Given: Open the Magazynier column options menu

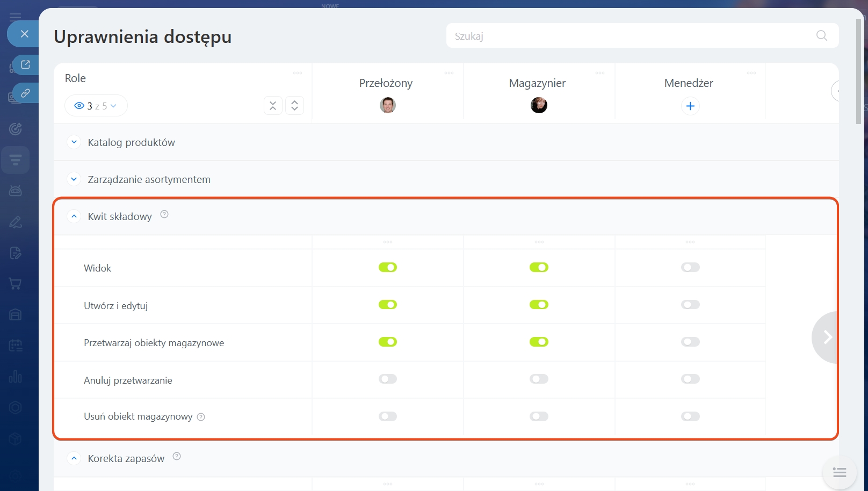Looking at the screenshot, I should [600, 73].
